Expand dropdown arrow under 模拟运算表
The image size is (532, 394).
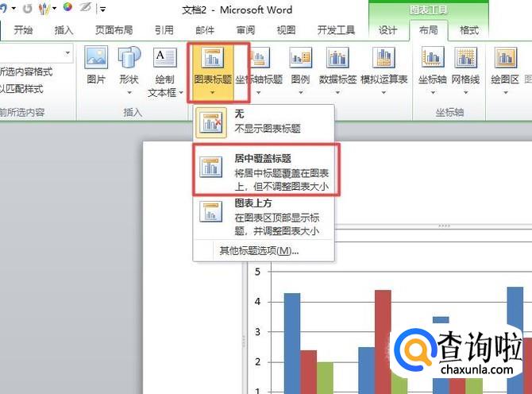(x=384, y=93)
